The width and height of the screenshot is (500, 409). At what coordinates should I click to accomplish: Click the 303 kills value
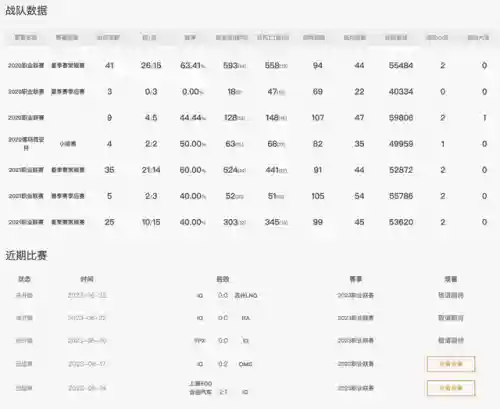click(234, 222)
